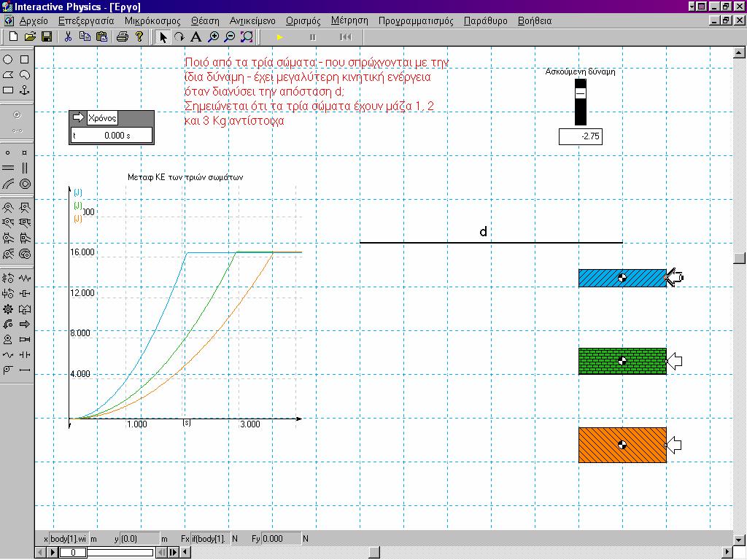Click the orange hatched body

coord(622,446)
